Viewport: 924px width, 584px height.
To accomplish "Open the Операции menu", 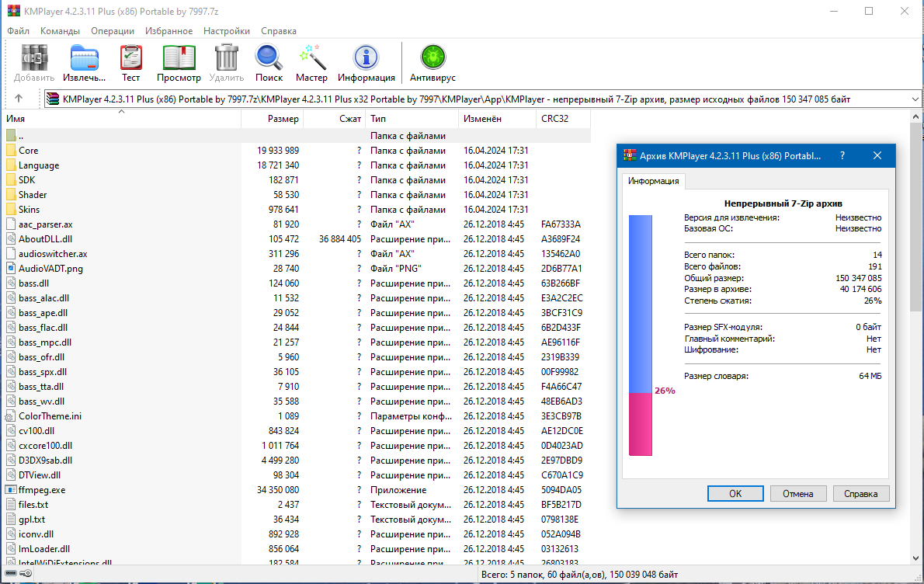I will coord(113,30).
